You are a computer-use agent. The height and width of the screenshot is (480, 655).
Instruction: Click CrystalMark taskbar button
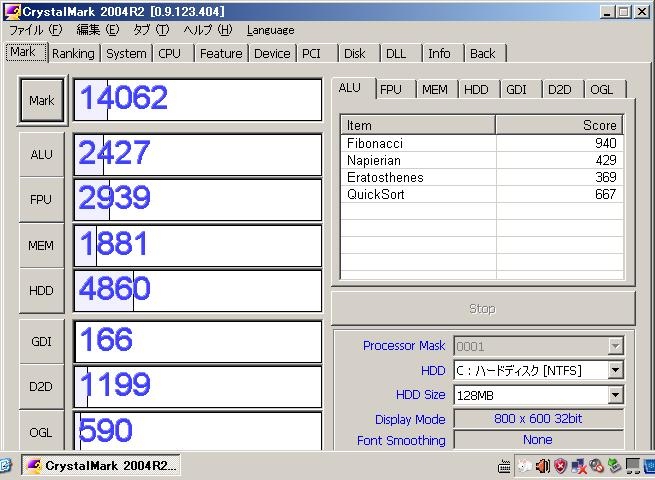[100, 466]
